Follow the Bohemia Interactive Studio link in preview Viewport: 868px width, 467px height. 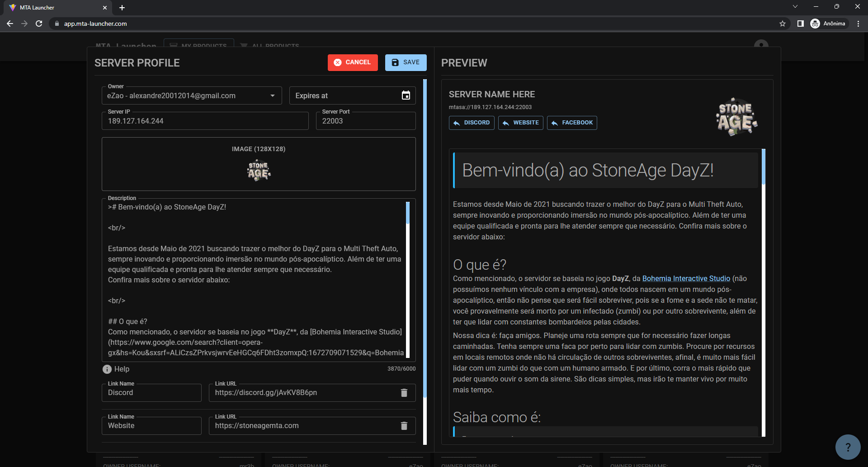pyautogui.click(x=686, y=278)
